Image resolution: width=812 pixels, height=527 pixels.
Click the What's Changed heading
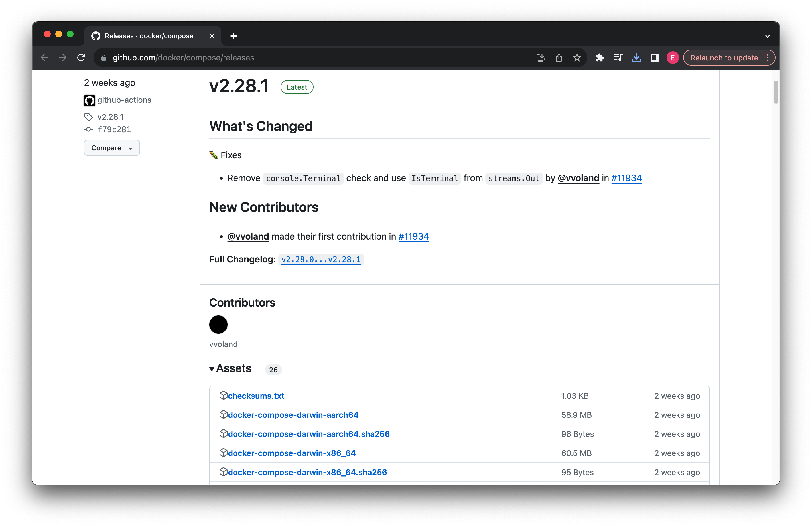pos(261,126)
